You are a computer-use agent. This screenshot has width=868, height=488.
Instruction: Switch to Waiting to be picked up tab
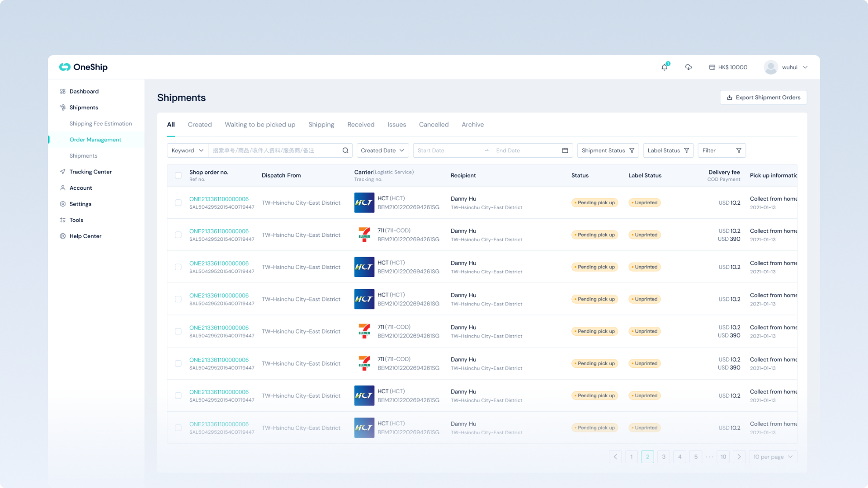260,125
